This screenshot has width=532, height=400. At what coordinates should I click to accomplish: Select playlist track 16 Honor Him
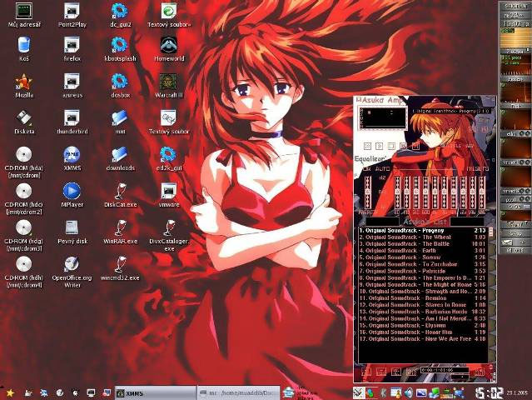422,332
